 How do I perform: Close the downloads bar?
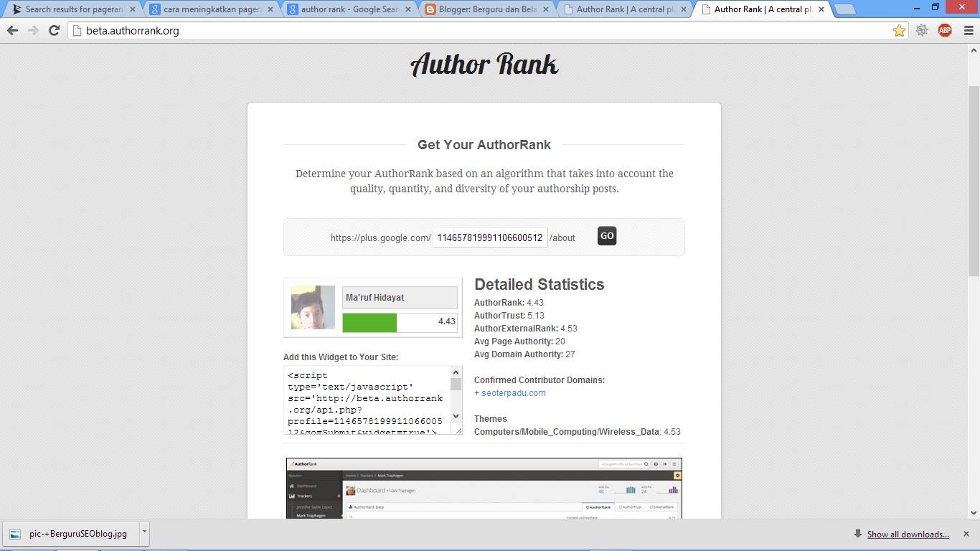click(x=968, y=534)
